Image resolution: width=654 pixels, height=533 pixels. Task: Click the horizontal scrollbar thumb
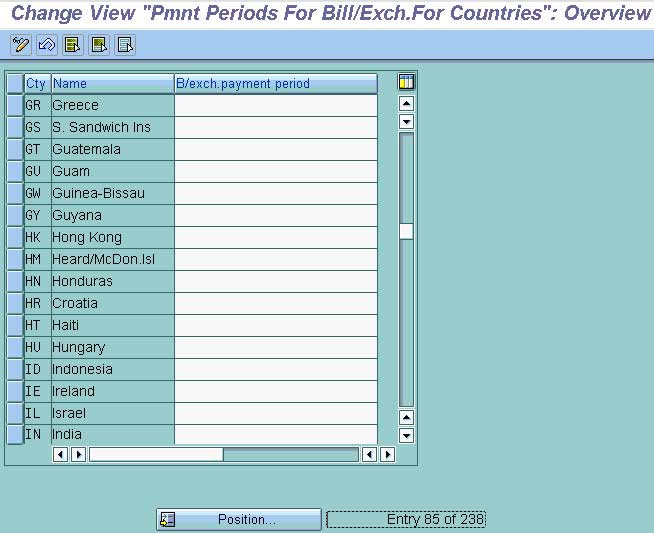156,454
